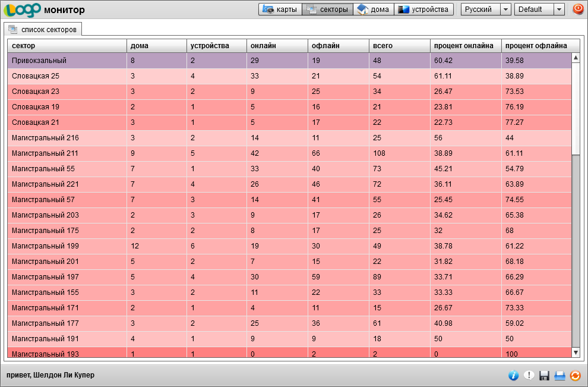The image size is (588, 387).
Task: Click the blue info icon in the footer
Action: coord(514,375)
